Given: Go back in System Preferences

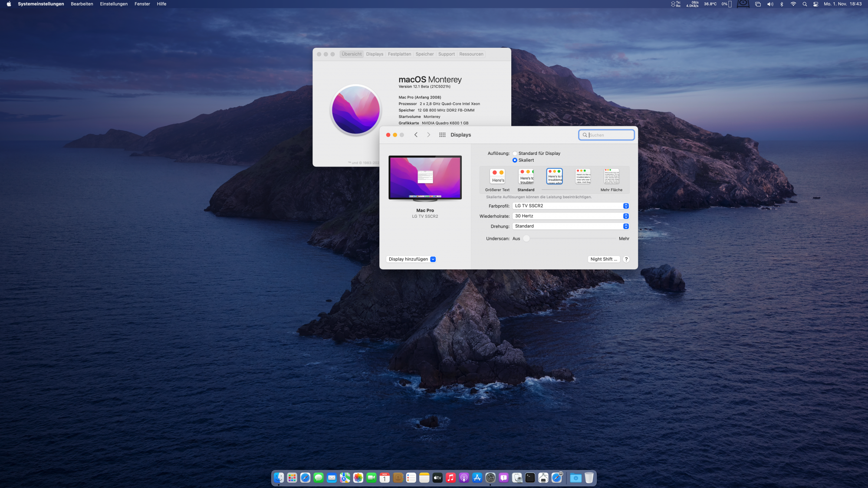Looking at the screenshot, I should click(x=416, y=135).
